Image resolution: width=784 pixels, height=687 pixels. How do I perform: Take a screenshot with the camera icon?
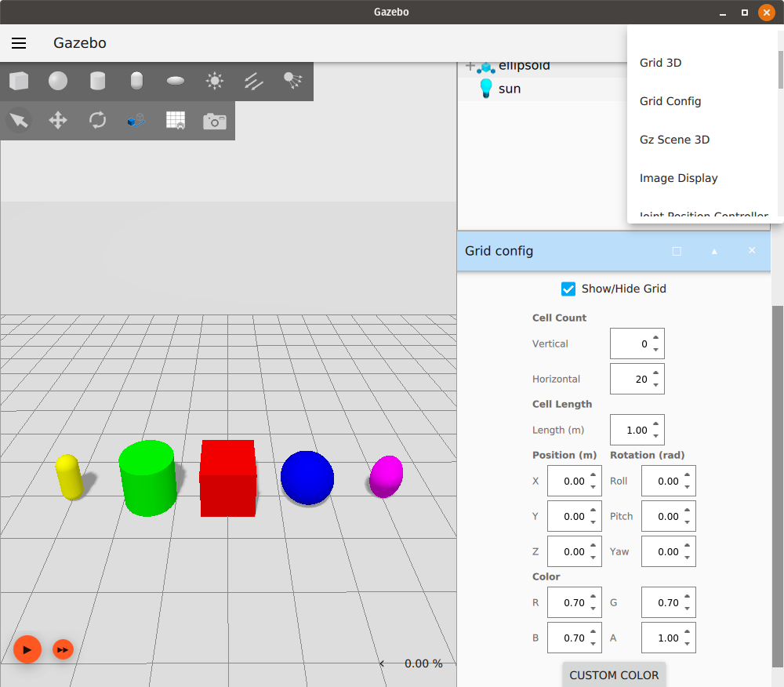click(215, 121)
